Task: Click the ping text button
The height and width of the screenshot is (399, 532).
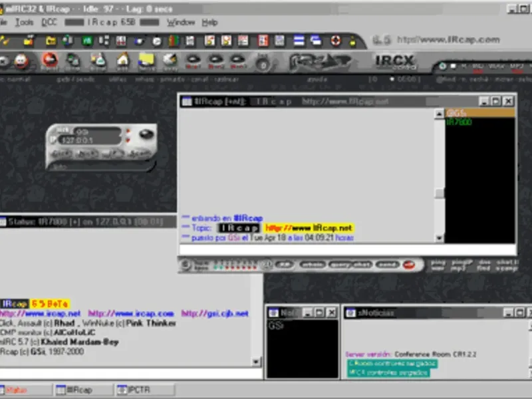Action: [438, 262]
